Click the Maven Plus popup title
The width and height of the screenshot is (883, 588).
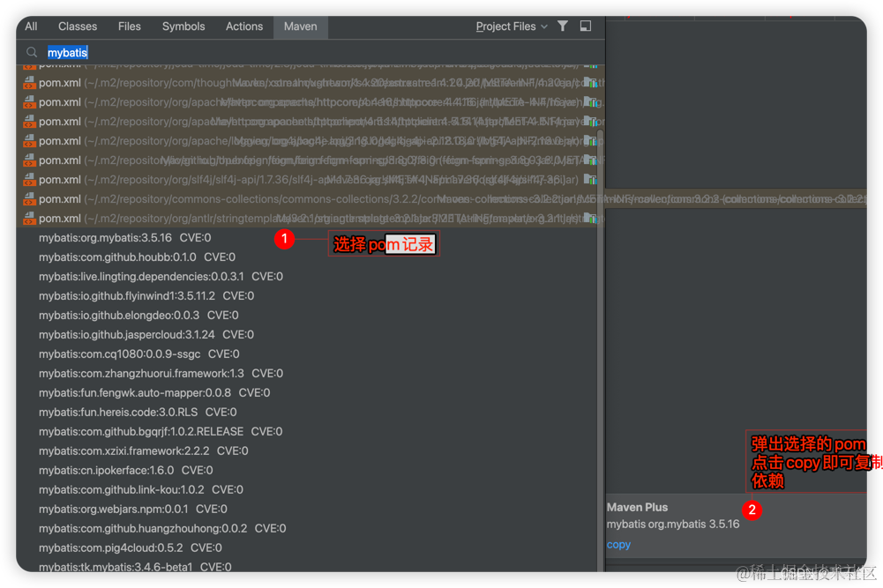click(637, 507)
